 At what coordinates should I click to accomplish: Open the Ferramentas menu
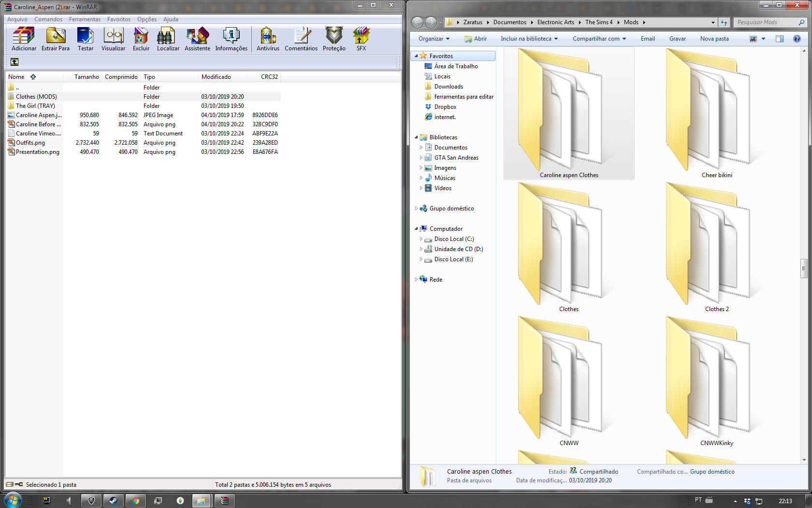[85, 19]
